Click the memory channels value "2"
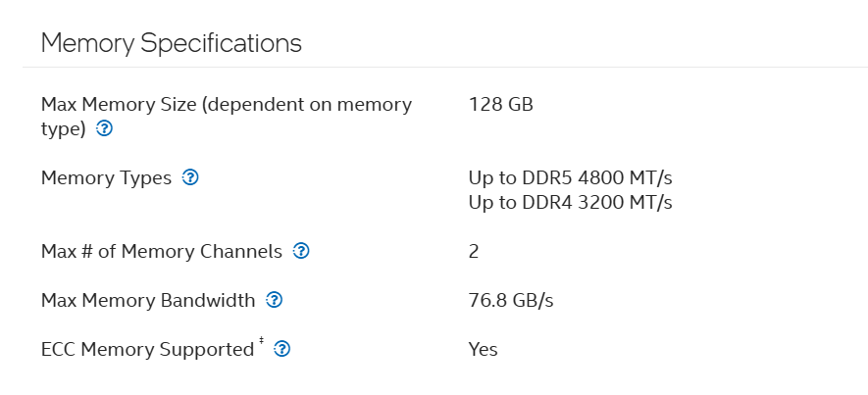This screenshot has height=395, width=868. coord(474,251)
